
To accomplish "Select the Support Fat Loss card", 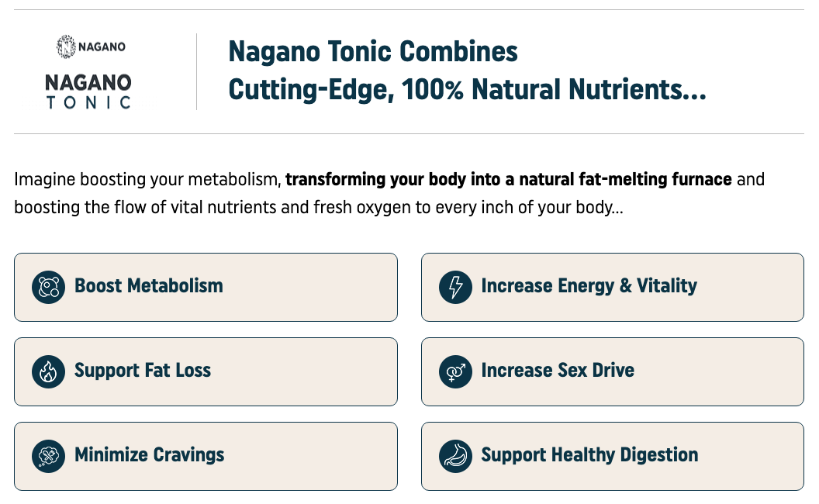I will (206, 372).
